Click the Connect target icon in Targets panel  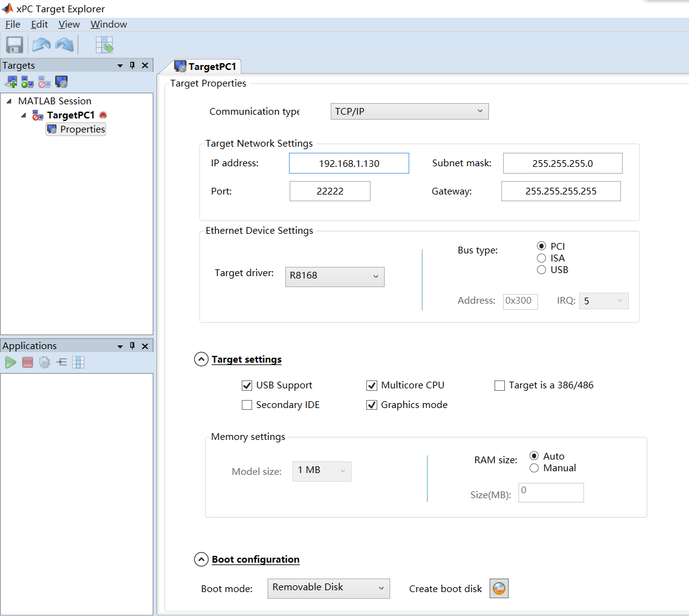tap(27, 82)
